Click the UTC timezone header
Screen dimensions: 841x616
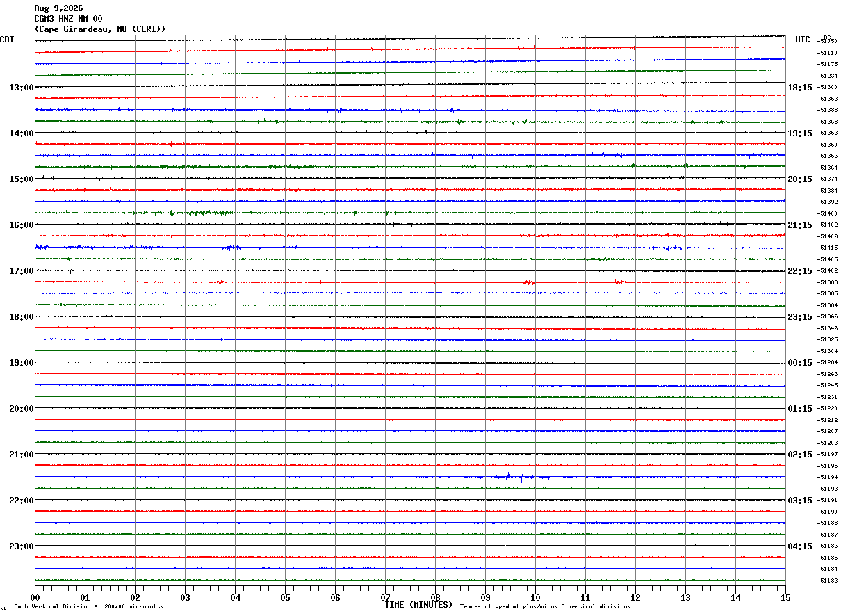tap(803, 40)
